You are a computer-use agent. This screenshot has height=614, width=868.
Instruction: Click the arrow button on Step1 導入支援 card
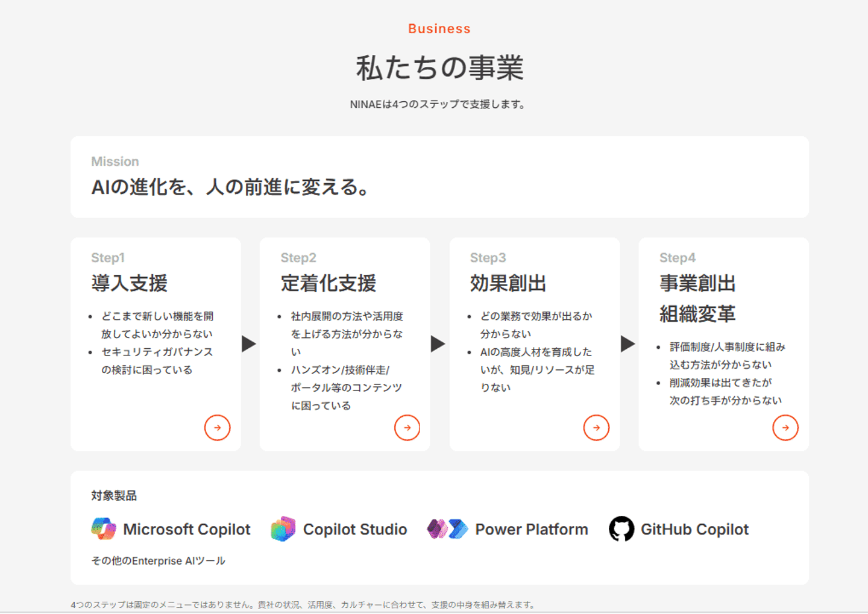point(217,428)
